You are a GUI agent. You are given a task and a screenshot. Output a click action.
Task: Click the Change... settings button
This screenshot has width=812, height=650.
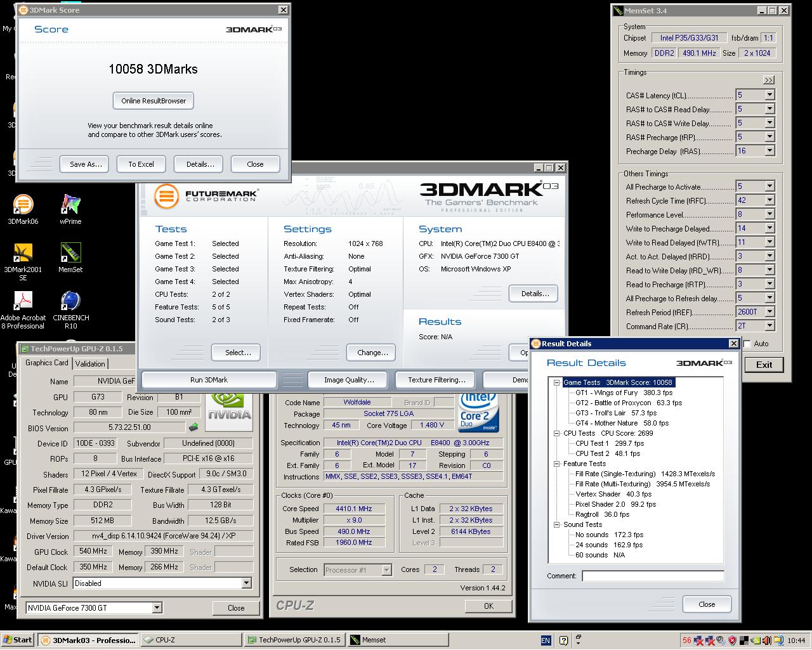(372, 353)
